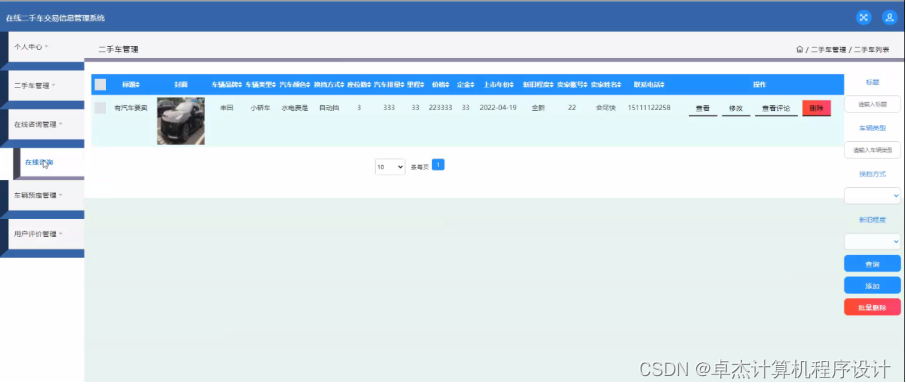Click the phone number 15111122258
Image resolution: width=906 pixels, height=388 pixels.
coord(649,108)
